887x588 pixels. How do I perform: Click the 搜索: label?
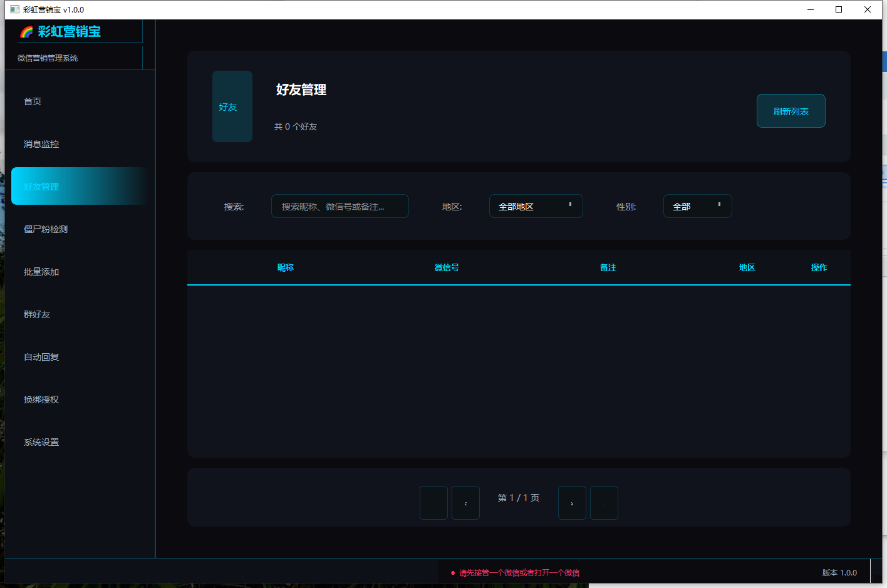pyautogui.click(x=234, y=207)
